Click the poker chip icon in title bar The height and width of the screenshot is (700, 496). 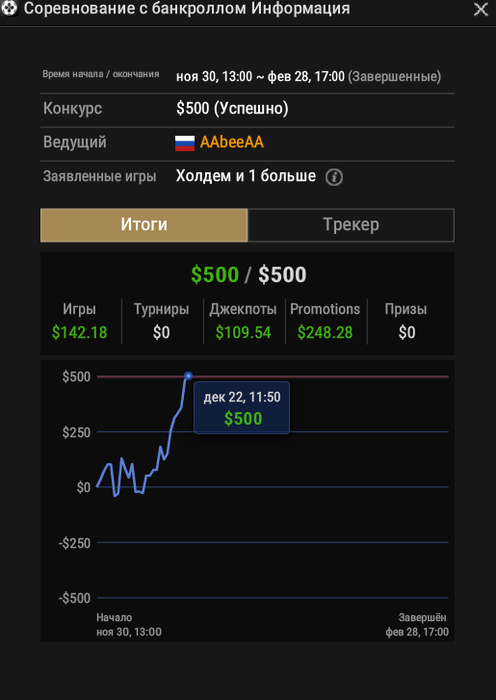pyautogui.click(x=9, y=8)
